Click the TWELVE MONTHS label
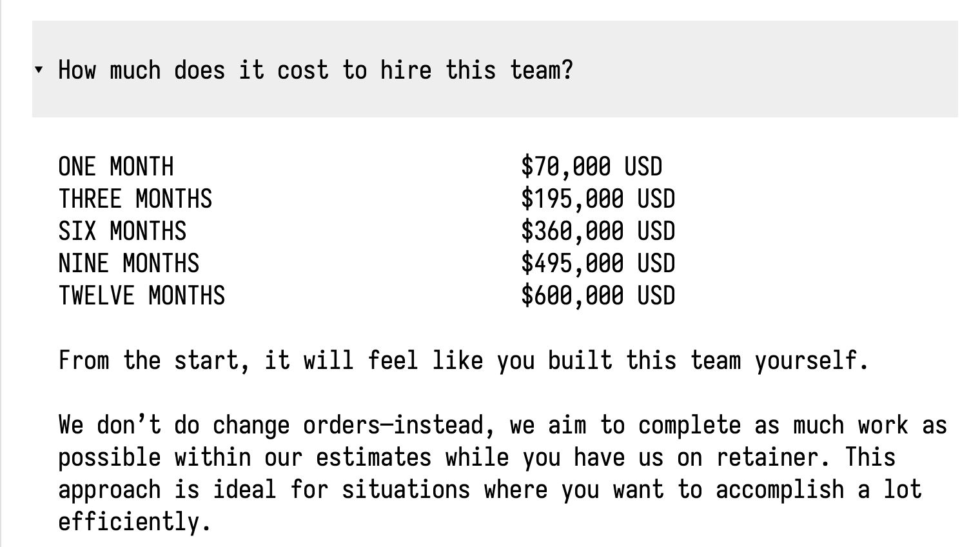The image size is (980, 547). [142, 295]
